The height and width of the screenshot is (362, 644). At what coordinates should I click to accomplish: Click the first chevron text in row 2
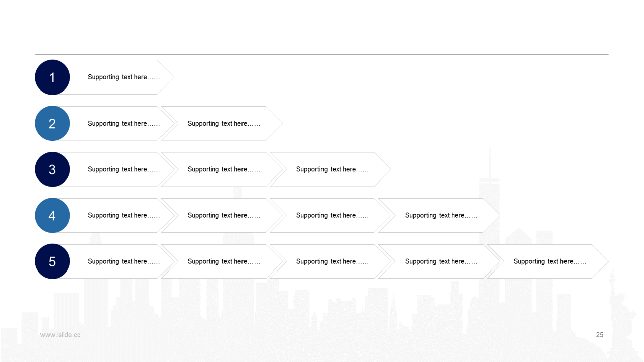124,124
